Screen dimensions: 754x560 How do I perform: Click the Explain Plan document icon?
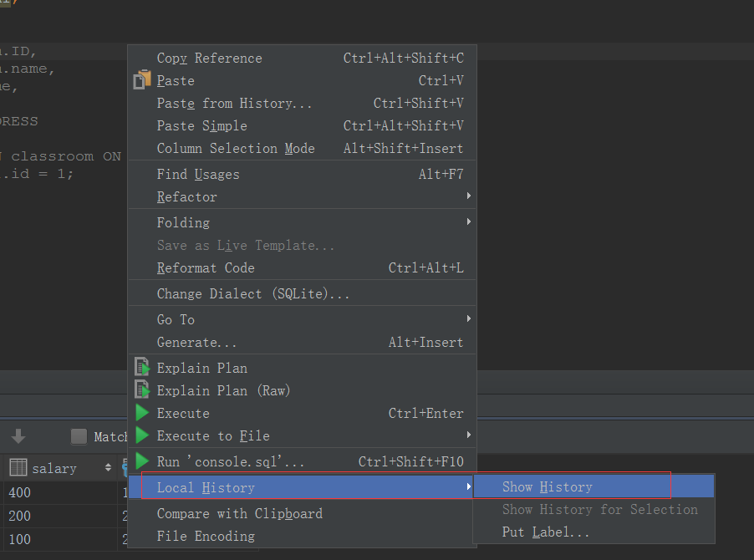pyautogui.click(x=142, y=367)
